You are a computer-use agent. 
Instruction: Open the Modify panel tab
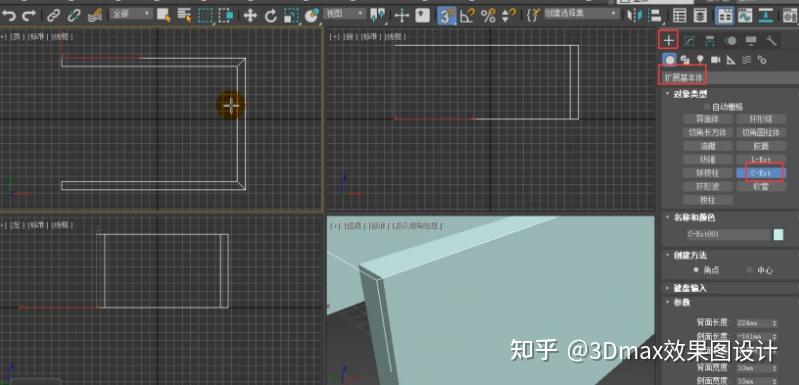tap(689, 41)
